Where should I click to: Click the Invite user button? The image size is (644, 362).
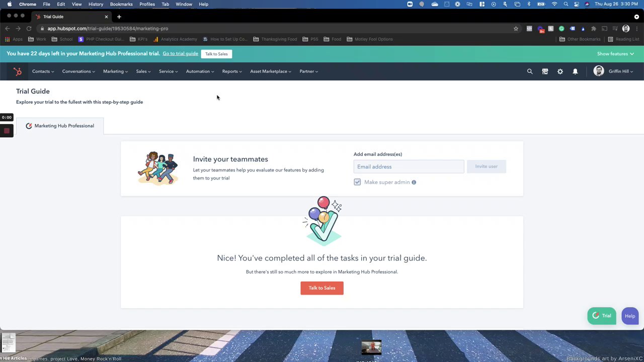(487, 166)
